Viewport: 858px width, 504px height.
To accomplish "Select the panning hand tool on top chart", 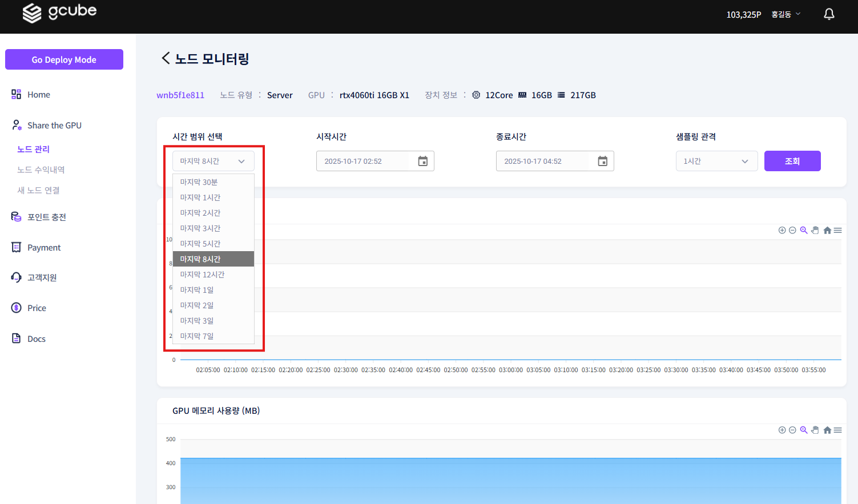I will click(x=815, y=230).
